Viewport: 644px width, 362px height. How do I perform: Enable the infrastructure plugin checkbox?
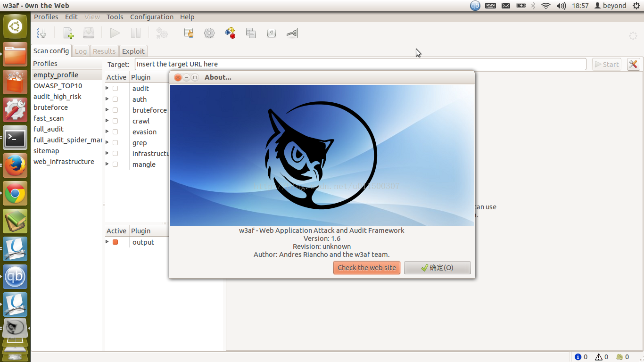(115, 154)
